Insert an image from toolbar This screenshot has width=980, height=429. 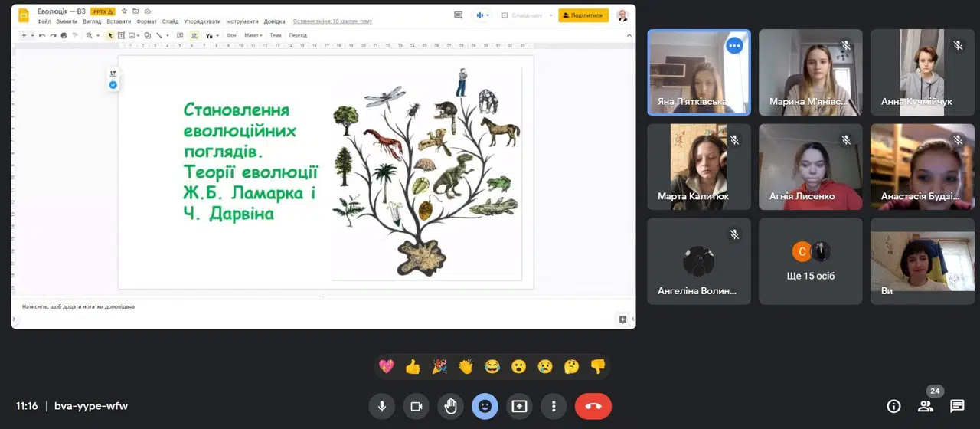tap(131, 35)
